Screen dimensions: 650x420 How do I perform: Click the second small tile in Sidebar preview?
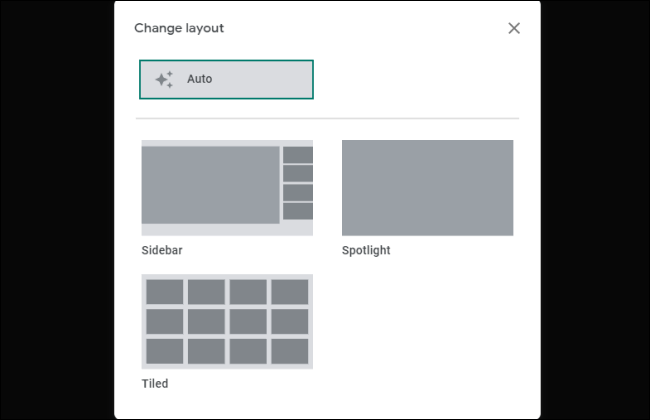point(298,173)
